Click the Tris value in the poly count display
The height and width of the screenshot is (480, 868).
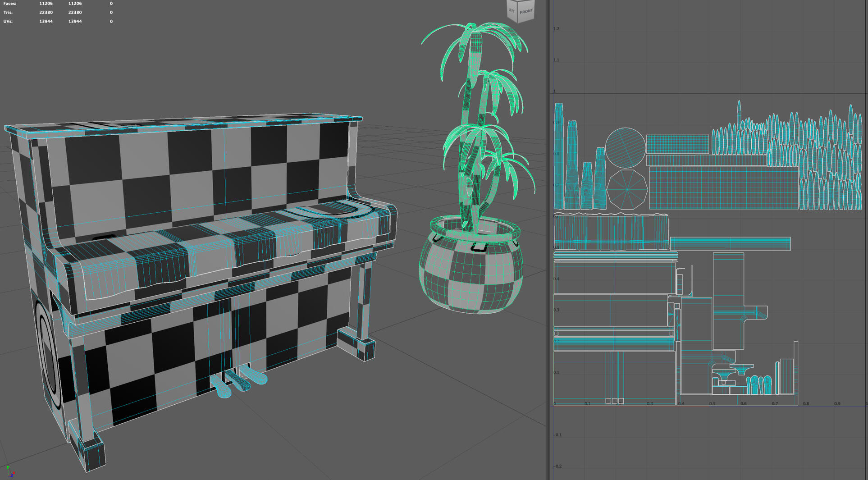coord(45,12)
